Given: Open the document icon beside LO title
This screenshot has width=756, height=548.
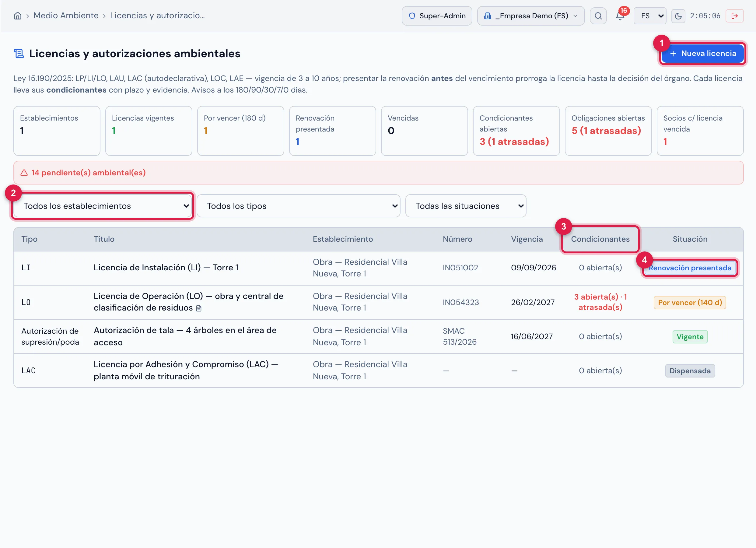Looking at the screenshot, I should (199, 308).
